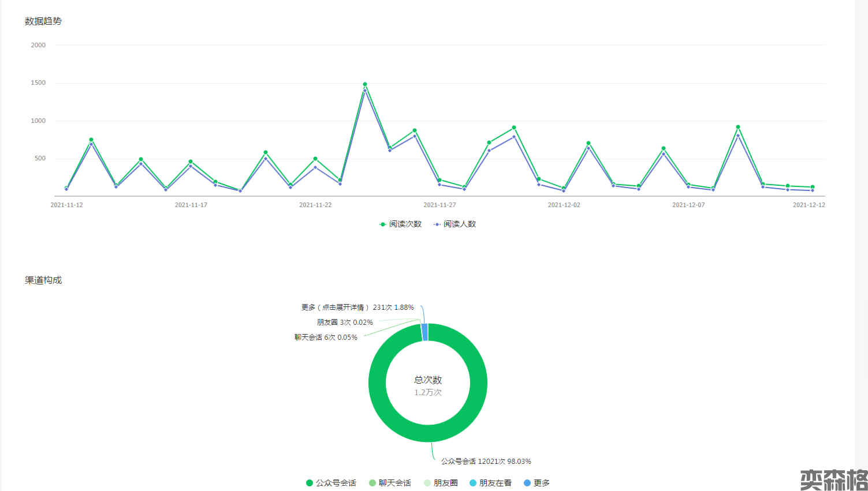Viewport: 868px width, 491px height.
Task: Select the 公众号会话 12021次 98.03% label
Action: point(486,461)
